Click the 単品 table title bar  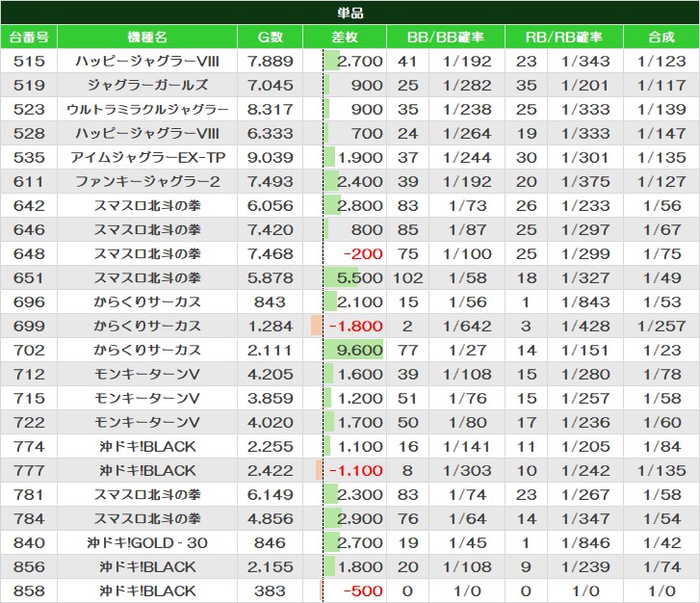pyautogui.click(x=350, y=13)
